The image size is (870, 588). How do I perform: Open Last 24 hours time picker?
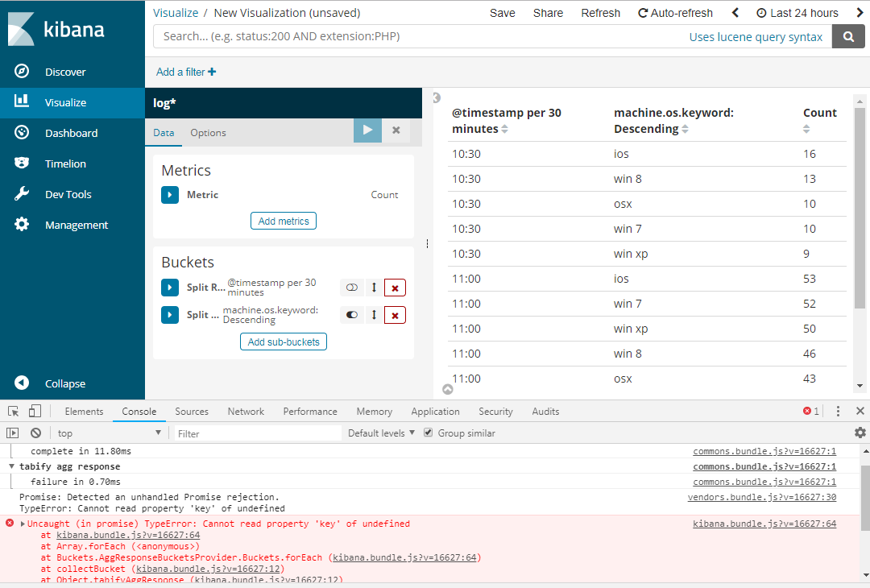pos(797,13)
